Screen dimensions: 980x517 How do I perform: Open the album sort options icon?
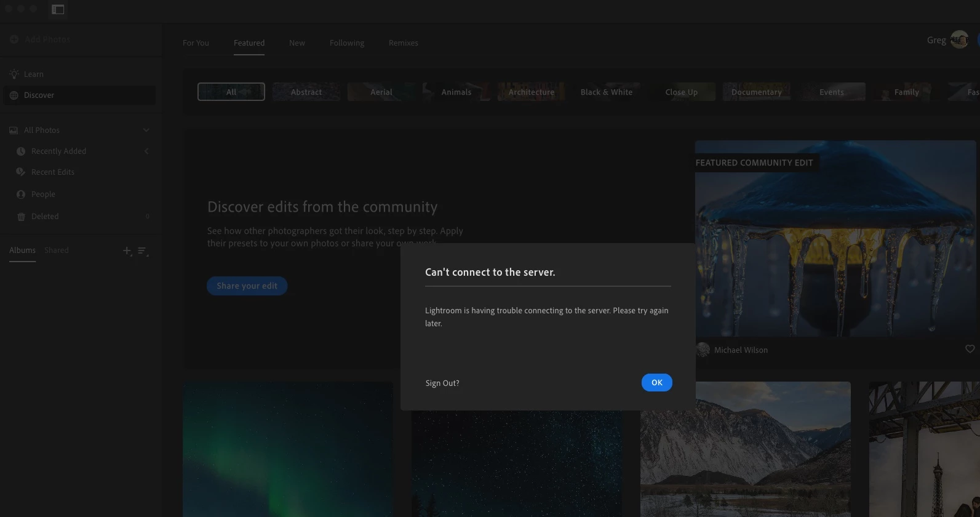(x=143, y=250)
